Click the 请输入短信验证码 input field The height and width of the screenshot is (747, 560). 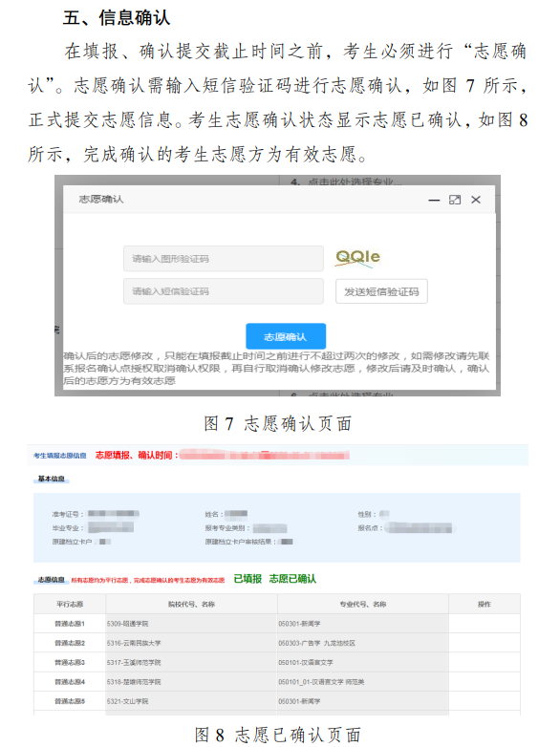coord(223,291)
